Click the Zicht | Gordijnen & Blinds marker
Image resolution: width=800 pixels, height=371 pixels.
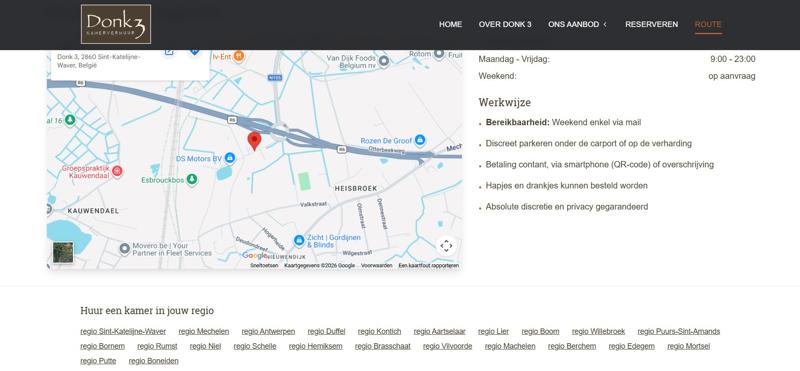(299, 240)
